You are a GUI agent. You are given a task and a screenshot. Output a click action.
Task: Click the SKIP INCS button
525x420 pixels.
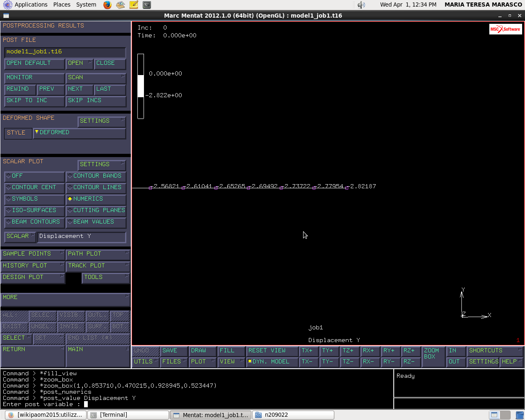96,101
